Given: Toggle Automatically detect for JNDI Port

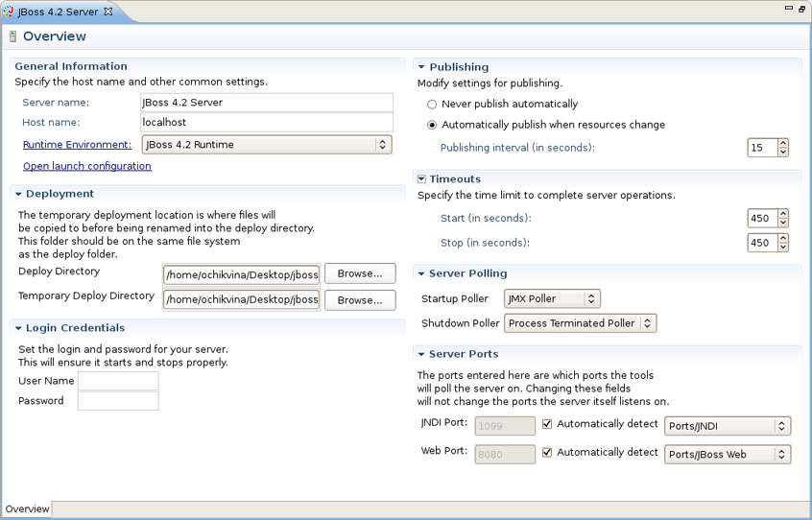Looking at the screenshot, I should pos(547,424).
